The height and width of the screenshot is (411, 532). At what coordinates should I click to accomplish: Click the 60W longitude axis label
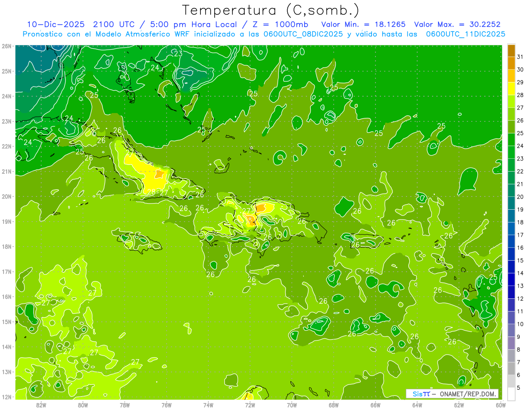(501, 404)
